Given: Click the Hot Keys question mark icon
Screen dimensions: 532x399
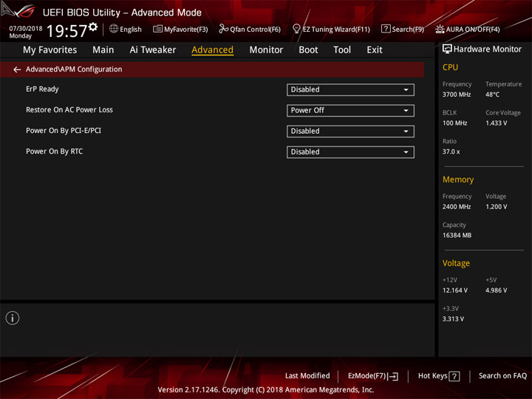Looking at the screenshot, I should [x=454, y=376].
